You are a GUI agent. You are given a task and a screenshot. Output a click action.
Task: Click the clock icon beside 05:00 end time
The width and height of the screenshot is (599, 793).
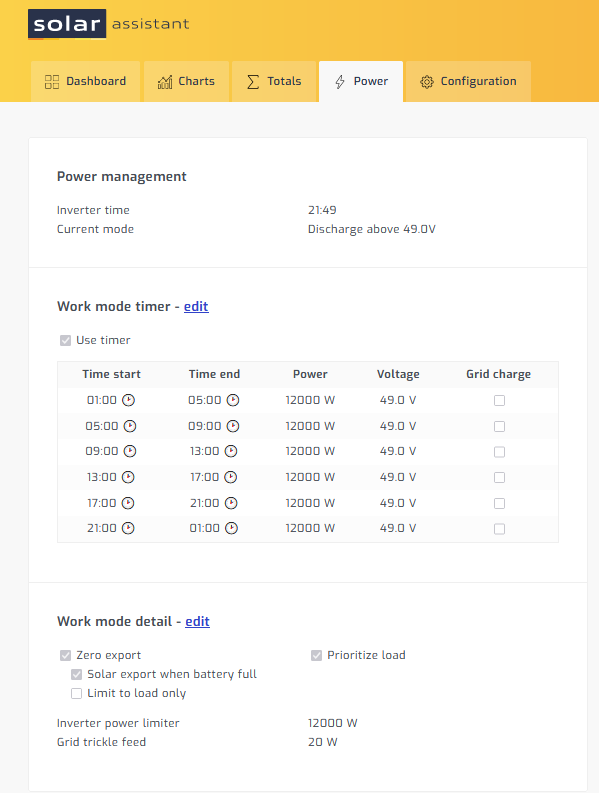pyautogui.click(x=233, y=400)
